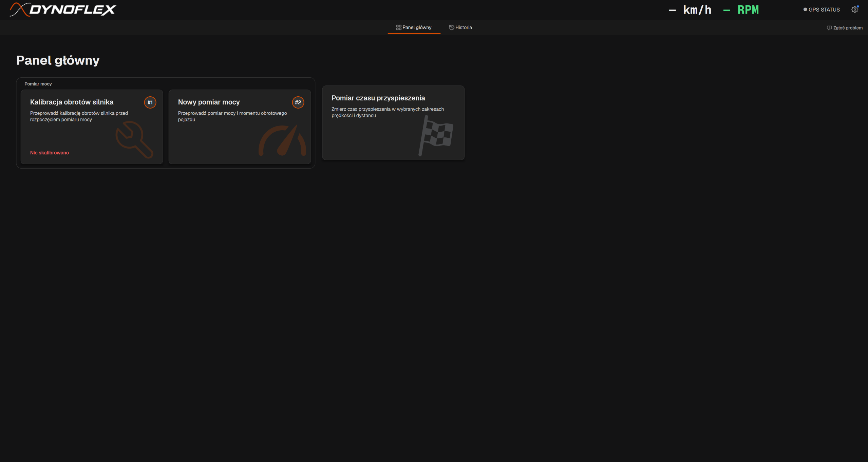Image resolution: width=868 pixels, height=462 pixels.
Task: Start Nowy pomiar mocy
Action: point(240,127)
